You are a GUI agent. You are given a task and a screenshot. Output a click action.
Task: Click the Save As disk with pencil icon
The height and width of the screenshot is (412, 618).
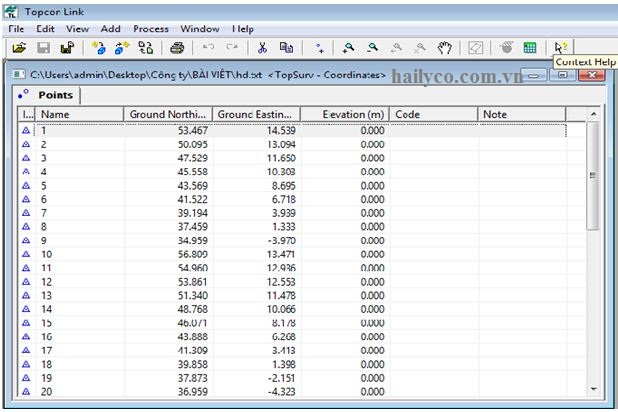point(67,48)
